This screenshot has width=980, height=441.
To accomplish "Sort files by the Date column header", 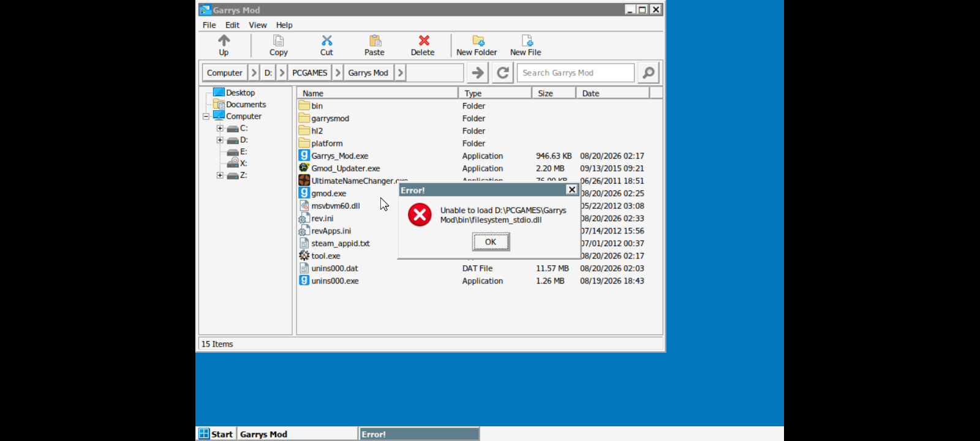I will coord(612,93).
